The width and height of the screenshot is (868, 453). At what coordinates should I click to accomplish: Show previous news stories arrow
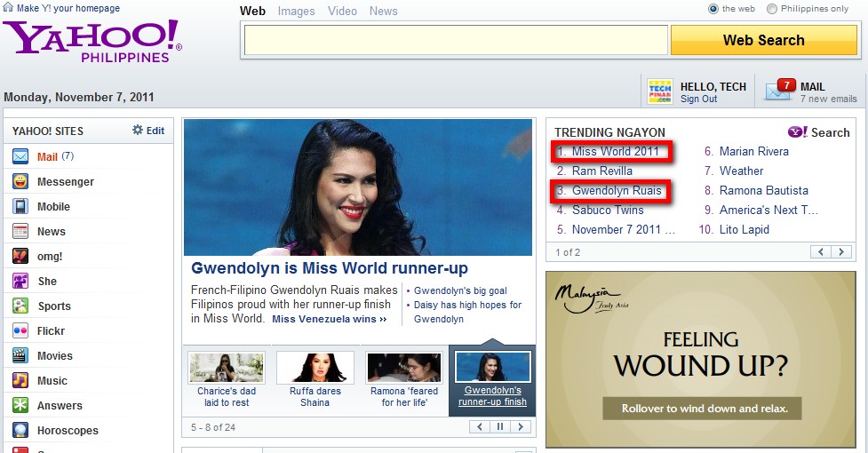point(480,426)
